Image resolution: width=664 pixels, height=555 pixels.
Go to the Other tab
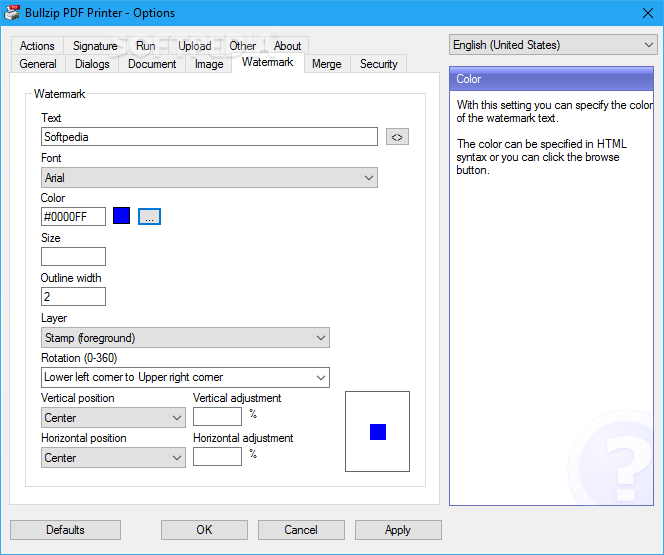243,46
